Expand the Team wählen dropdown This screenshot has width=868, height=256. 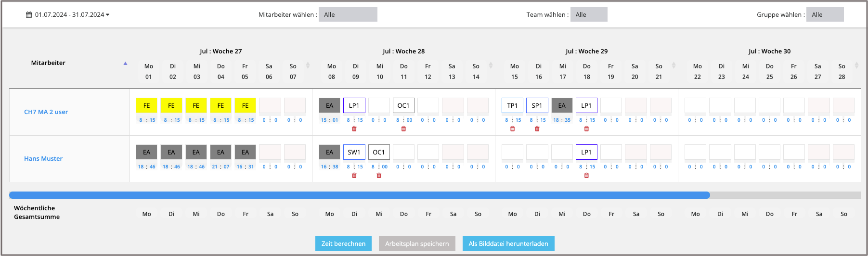[x=588, y=15]
